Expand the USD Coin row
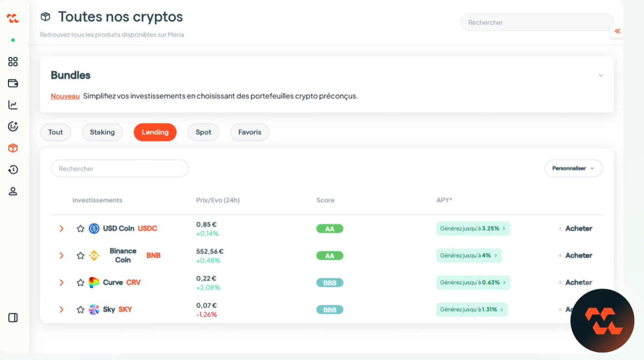Screen dimensions: 644x360 tap(61, 228)
